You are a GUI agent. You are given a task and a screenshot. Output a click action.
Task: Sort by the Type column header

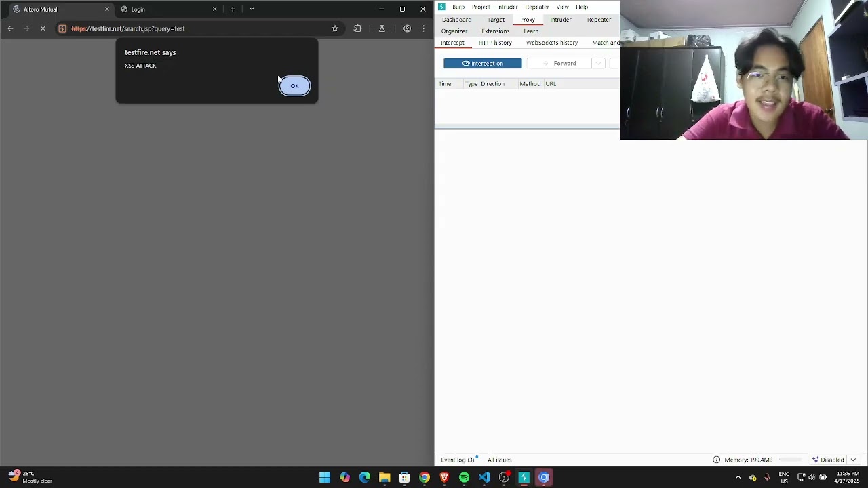coord(471,84)
